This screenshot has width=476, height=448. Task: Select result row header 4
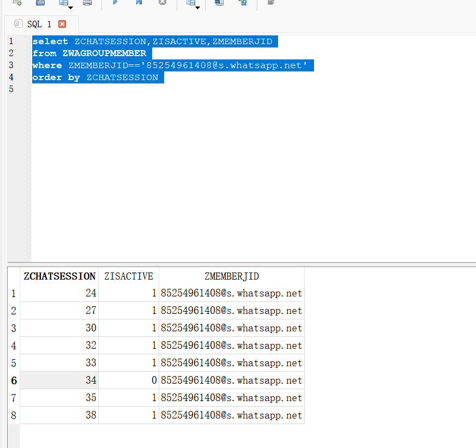pyautogui.click(x=14, y=346)
